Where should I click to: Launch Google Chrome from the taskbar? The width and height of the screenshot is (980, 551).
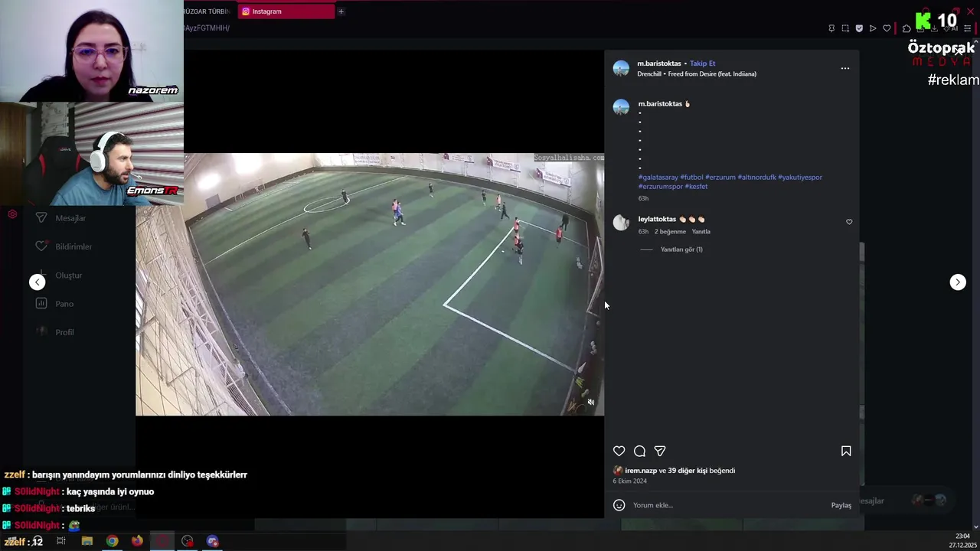tap(112, 541)
